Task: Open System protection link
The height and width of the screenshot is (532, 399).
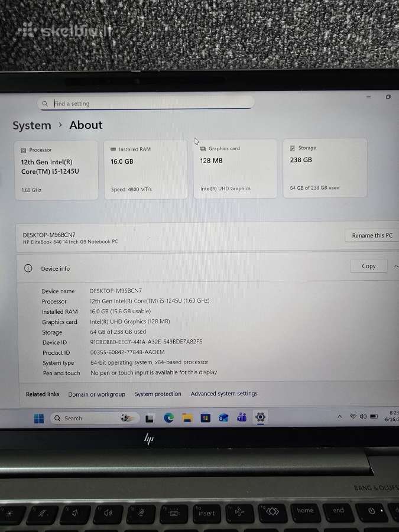Action: coord(158,394)
